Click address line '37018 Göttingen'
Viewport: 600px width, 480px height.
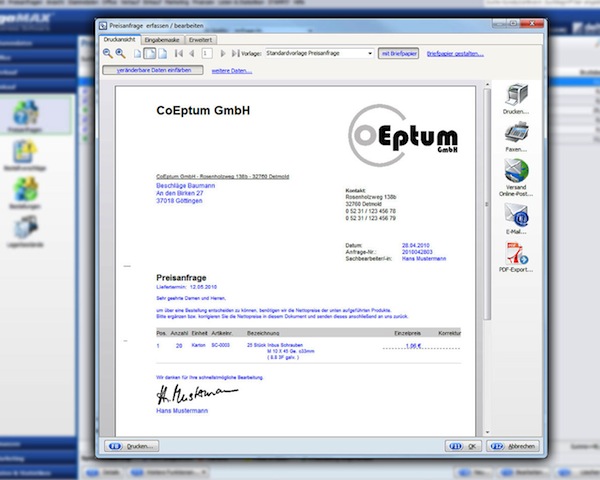179,201
